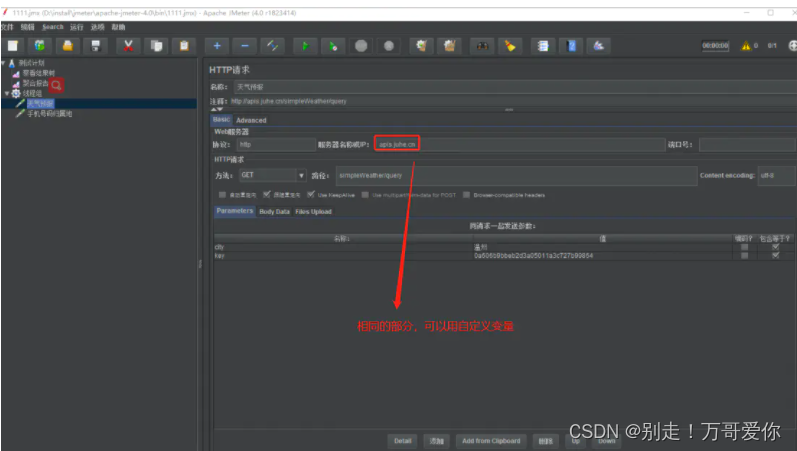Toggle the checked follow redirects checkbox (跟随重定向)
Screen dimensions: 797x451
[266, 195]
